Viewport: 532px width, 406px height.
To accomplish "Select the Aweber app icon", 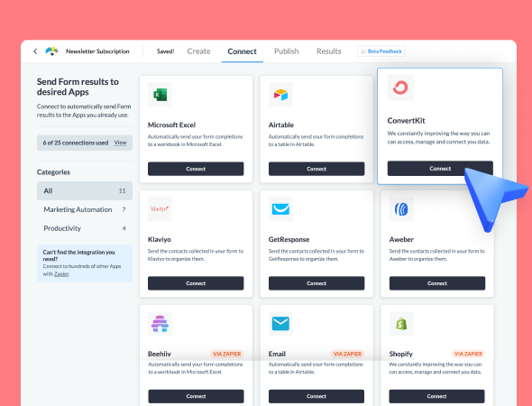I will 401,209.
